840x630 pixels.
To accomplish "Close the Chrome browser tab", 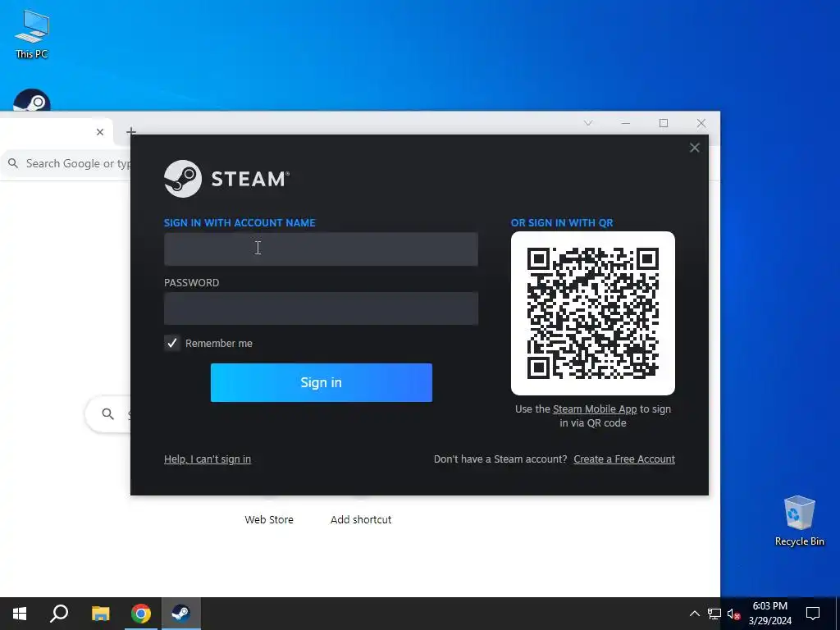I will coord(99,132).
